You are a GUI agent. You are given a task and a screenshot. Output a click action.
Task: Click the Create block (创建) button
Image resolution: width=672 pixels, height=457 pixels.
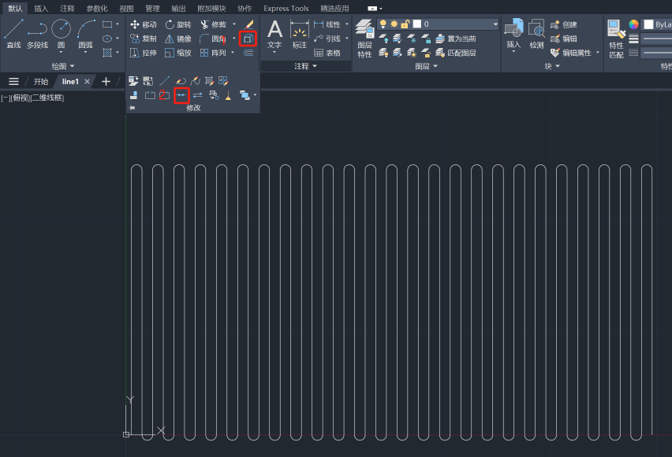coord(564,24)
